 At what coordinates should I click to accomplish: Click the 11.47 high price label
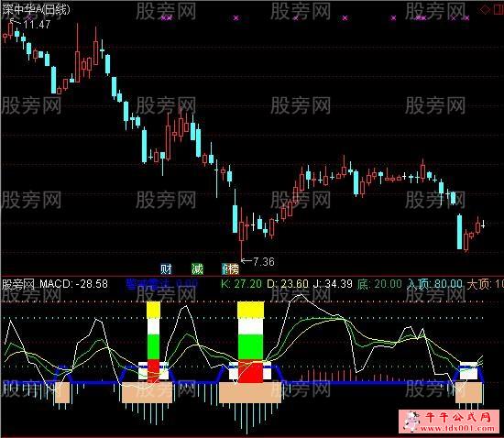pos(37,25)
